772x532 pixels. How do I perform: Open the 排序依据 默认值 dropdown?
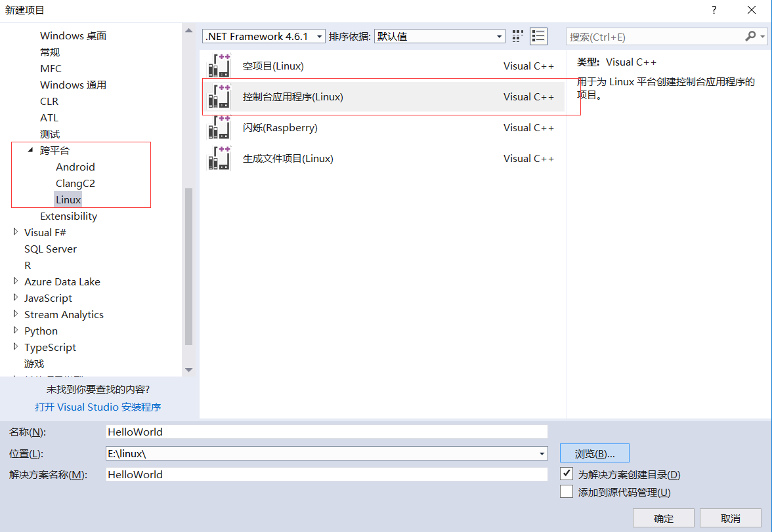click(x=500, y=36)
